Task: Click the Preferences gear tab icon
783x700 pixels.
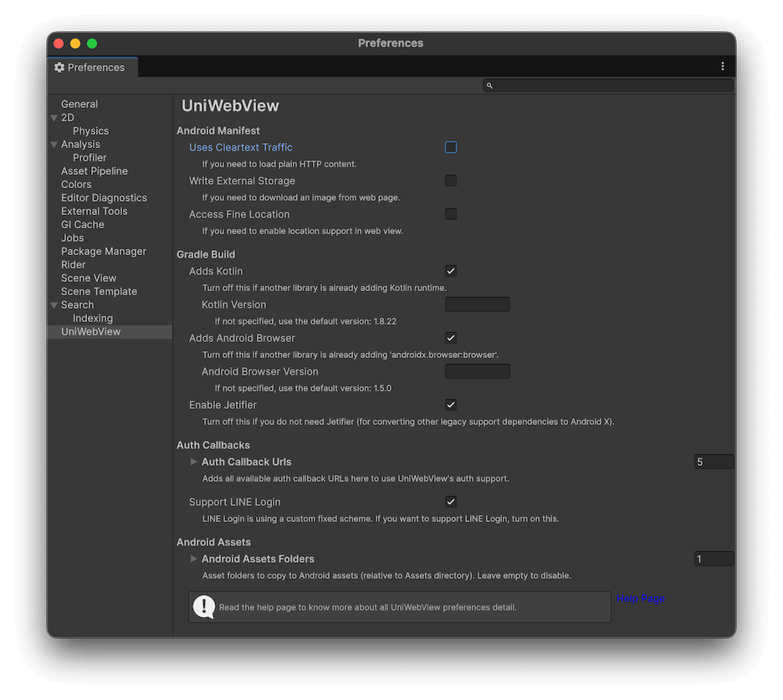Action: (x=59, y=67)
